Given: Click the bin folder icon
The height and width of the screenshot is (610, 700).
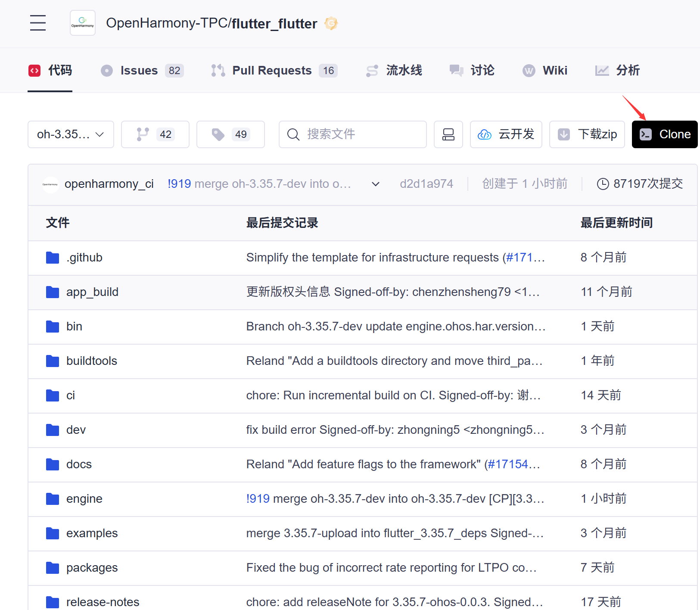Looking at the screenshot, I should 53,327.
